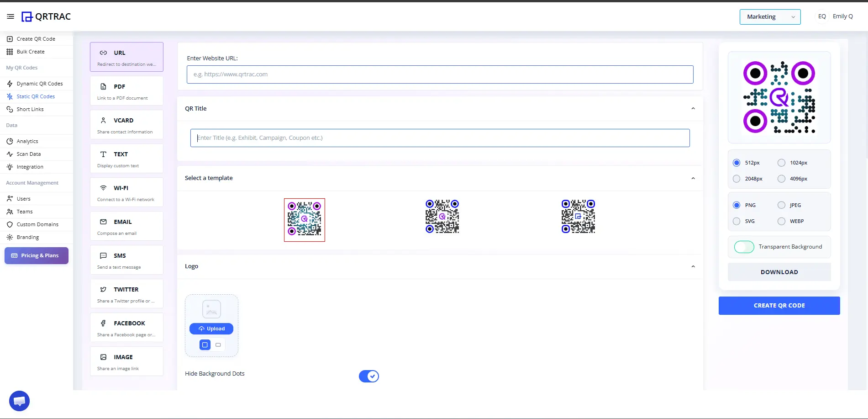Choose JPEG file format
Image resolution: width=868 pixels, height=419 pixels.
pyautogui.click(x=781, y=205)
